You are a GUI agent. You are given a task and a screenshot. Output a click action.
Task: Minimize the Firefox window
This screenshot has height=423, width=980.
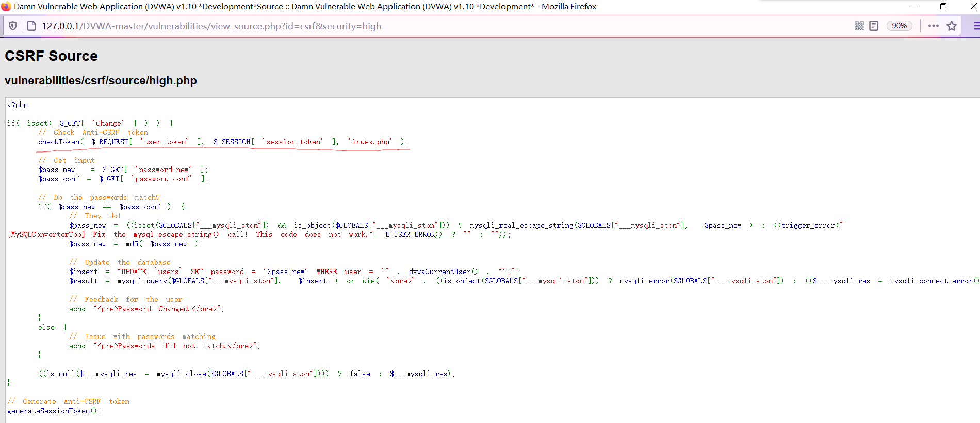coord(913,6)
